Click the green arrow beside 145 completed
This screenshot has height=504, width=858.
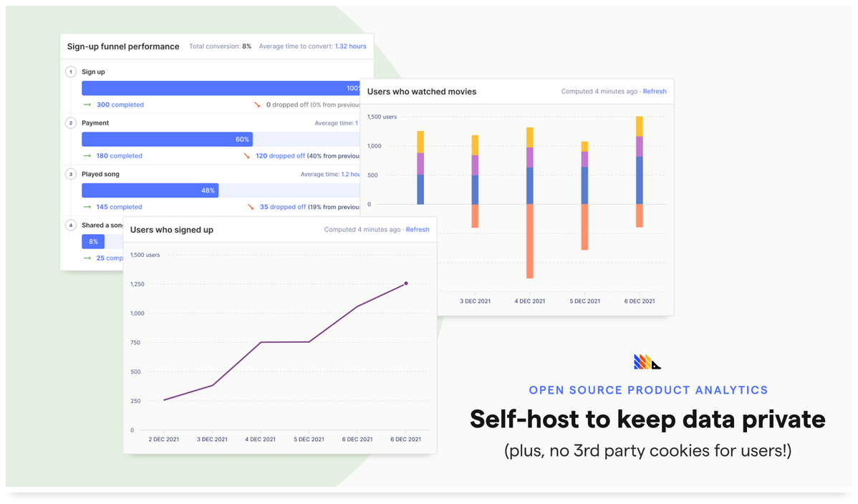click(x=87, y=207)
